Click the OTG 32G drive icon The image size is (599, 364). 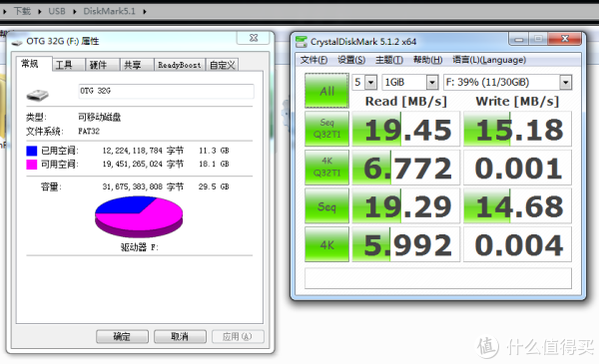(38, 95)
